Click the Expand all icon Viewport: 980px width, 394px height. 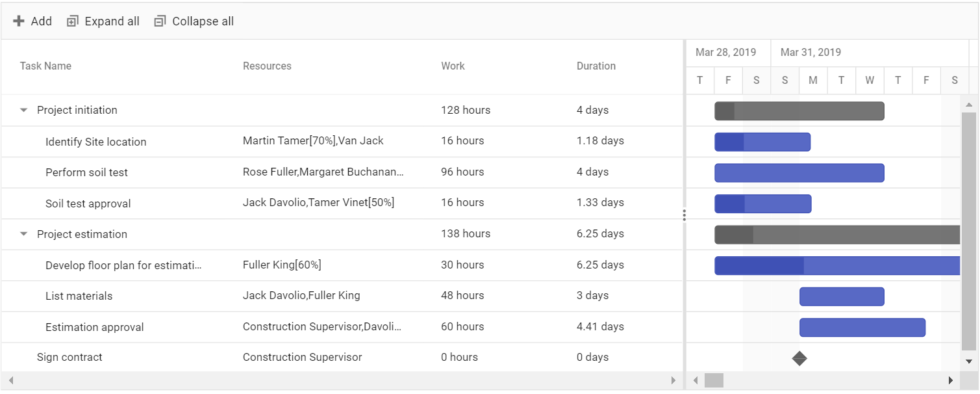click(x=73, y=21)
